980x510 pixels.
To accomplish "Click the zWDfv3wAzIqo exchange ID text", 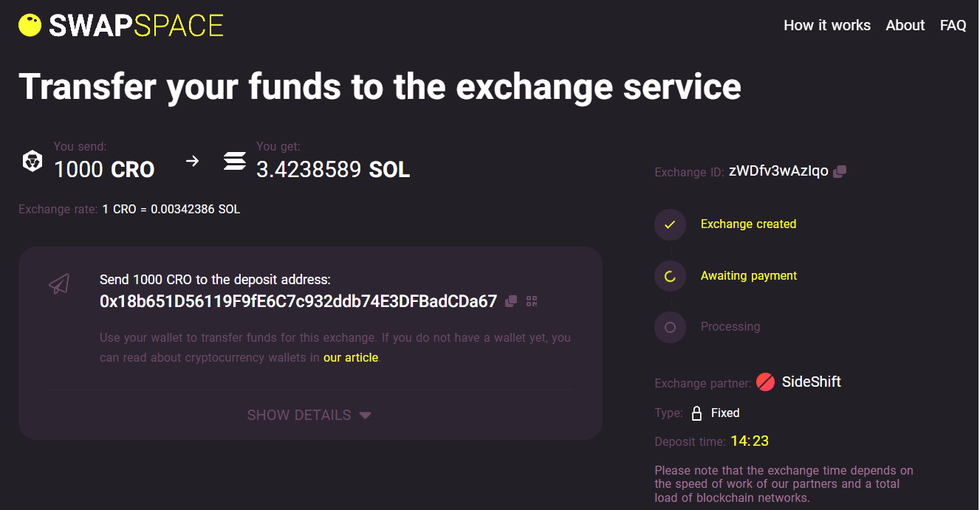I will click(778, 171).
